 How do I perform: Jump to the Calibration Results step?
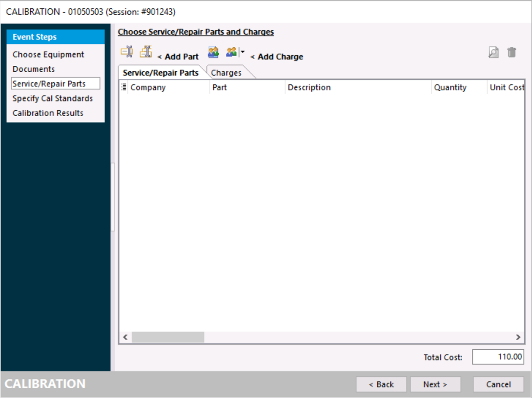(x=48, y=113)
